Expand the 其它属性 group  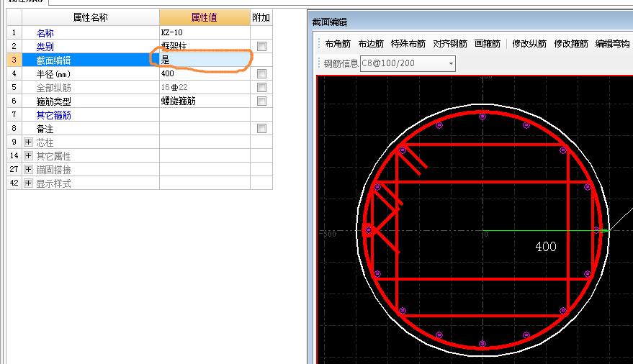click(x=28, y=155)
